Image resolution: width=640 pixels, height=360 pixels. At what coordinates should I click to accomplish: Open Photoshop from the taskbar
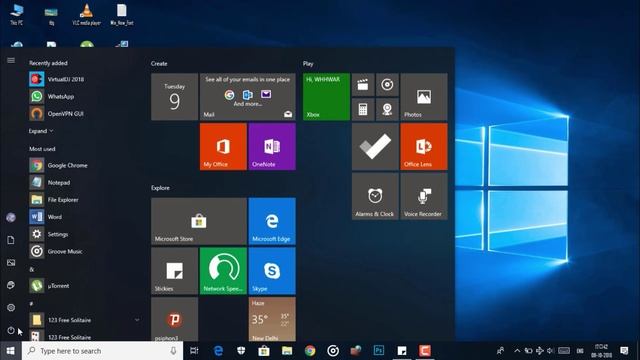pos(379,351)
